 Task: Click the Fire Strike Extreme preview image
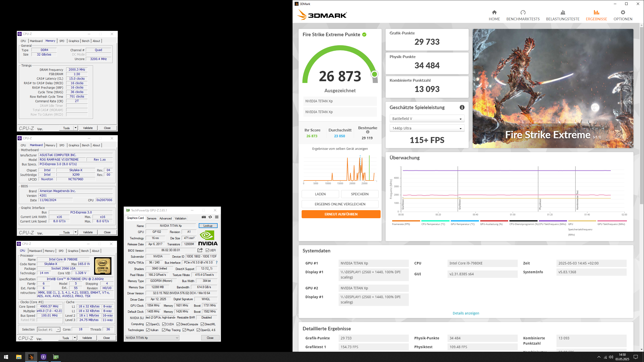[553, 88]
